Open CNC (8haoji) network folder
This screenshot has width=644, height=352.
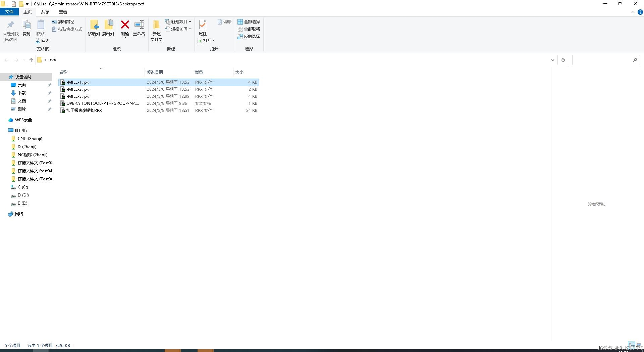(x=26, y=139)
